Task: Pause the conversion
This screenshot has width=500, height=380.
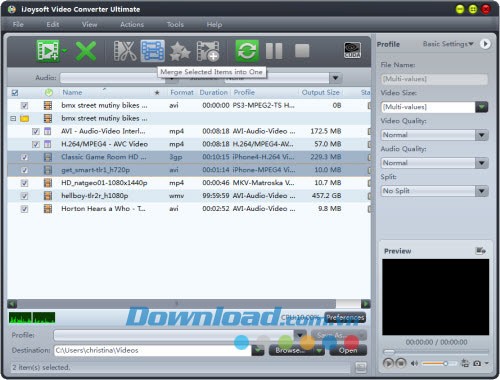Action: [x=274, y=51]
